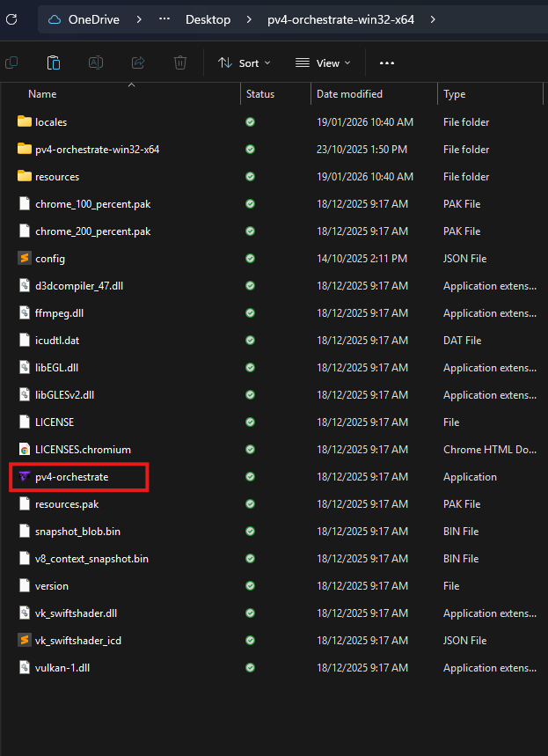
Task: Click the 23/10/2025 1:50 PM date cell
Action: pos(362,150)
